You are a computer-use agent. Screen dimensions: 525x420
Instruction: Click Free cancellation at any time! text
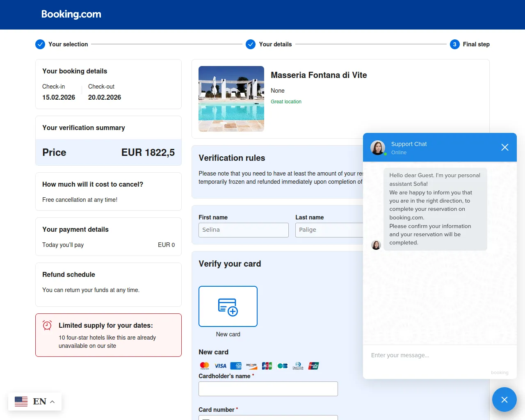tap(80, 200)
